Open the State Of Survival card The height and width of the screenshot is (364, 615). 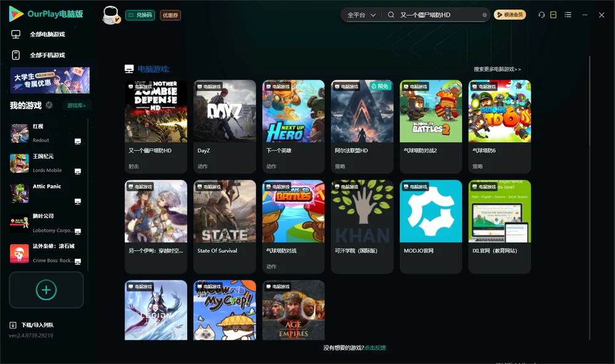tap(224, 226)
